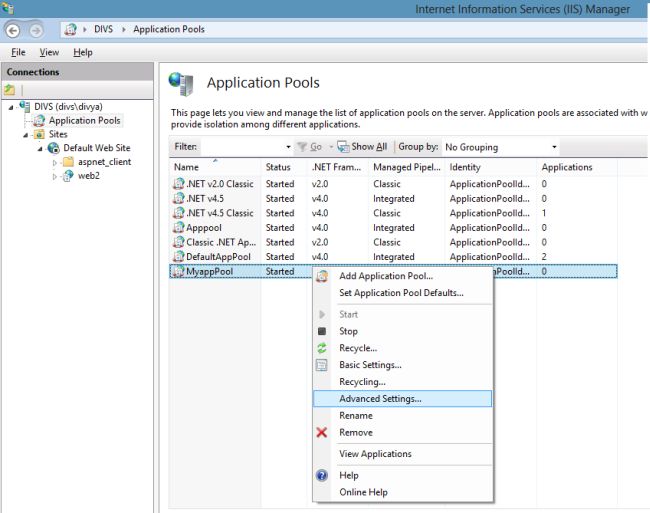
Task: Expand the web2 tree node
Action: (55, 177)
